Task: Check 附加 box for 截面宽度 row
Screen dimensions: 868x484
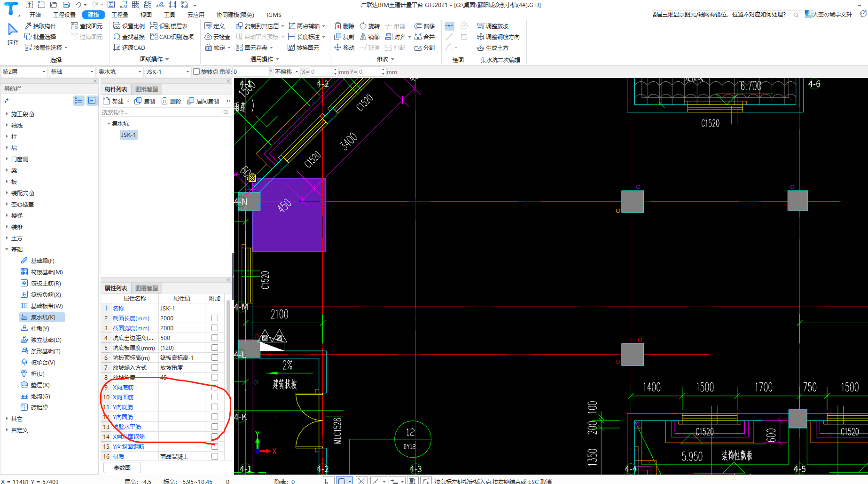Action: click(215, 328)
